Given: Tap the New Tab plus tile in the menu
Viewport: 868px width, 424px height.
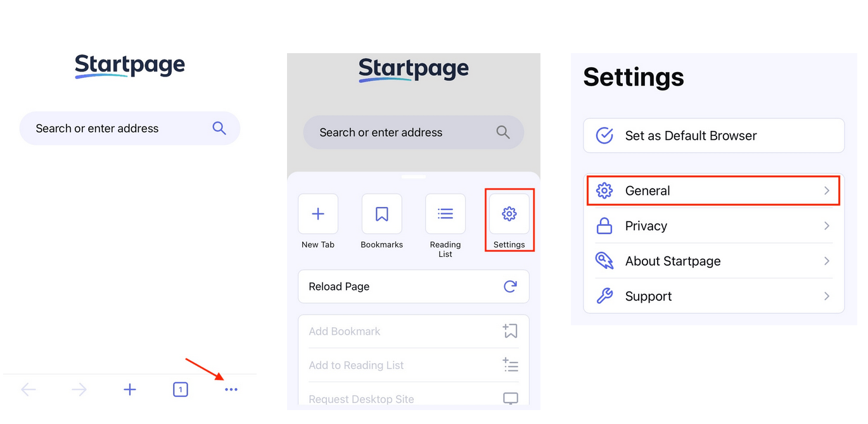Looking at the screenshot, I should point(318,214).
